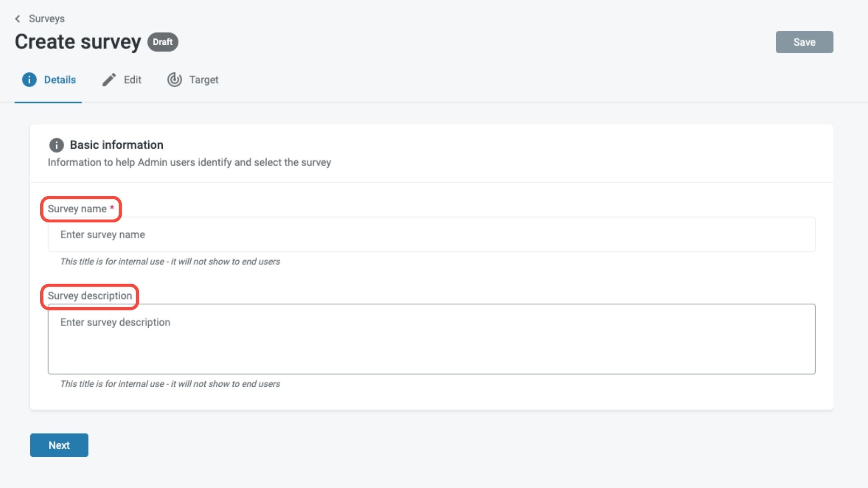Viewport: 868px width, 488px height.
Task: Open the Details tab
Action: (60, 80)
